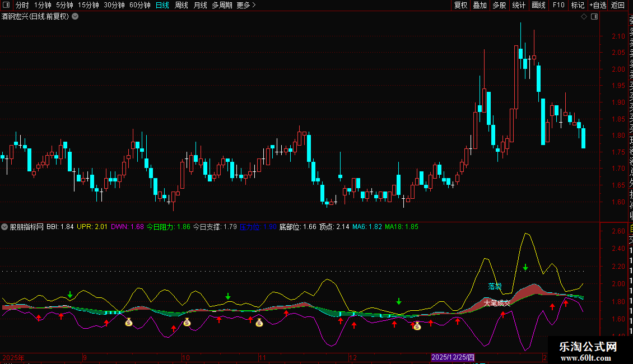The image size is (633, 364).
Task: Click the money bag icon in late December
Action: click(417, 326)
